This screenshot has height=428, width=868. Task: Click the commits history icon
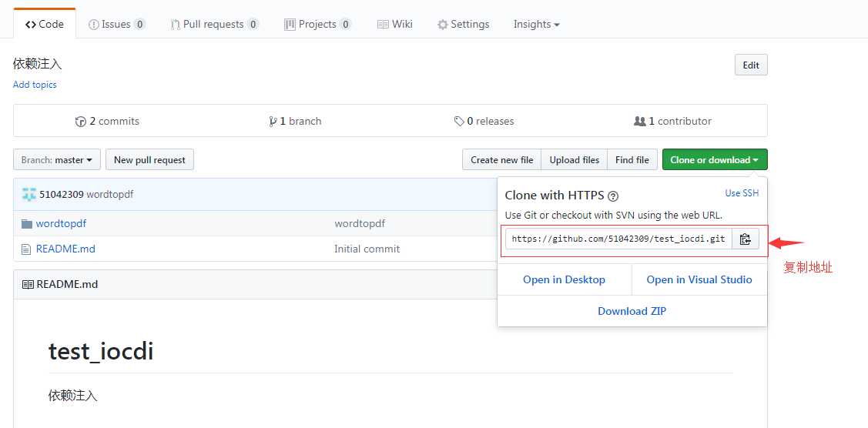tap(80, 121)
